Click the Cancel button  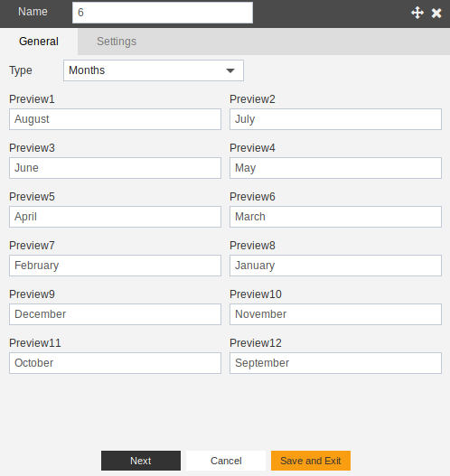tap(226, 461)
